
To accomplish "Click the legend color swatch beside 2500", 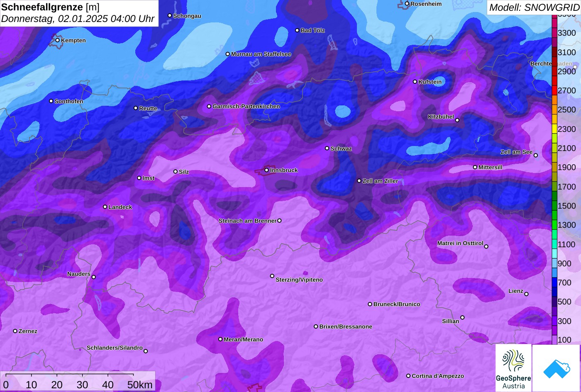I will coord(554,110).
